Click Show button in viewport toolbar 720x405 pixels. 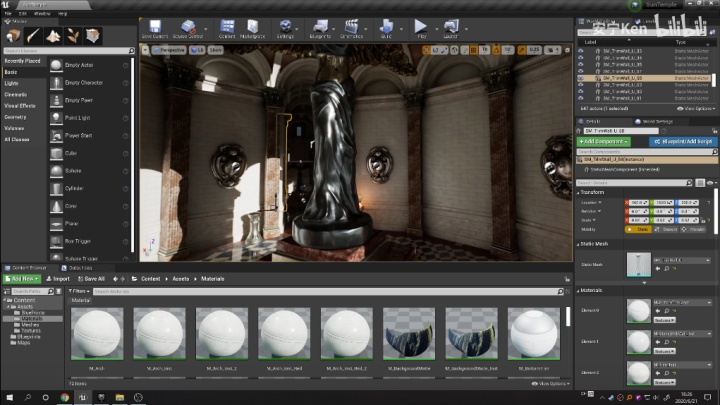[x=215, y=50]
